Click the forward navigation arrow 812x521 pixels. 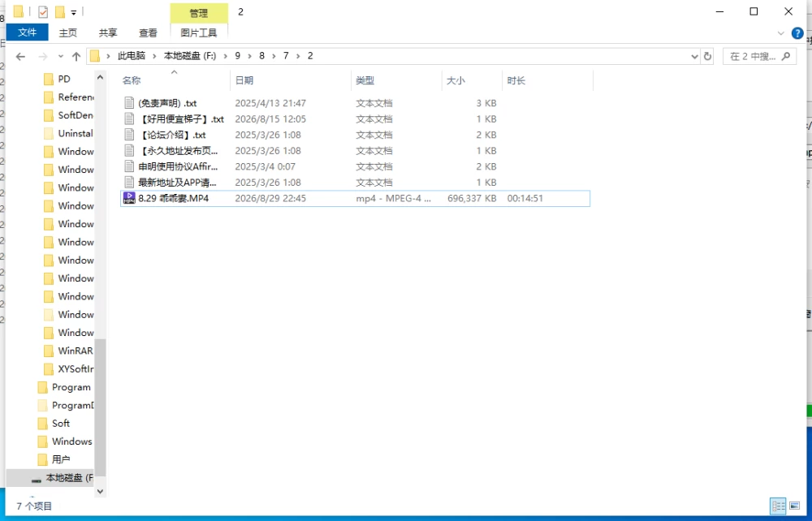click(x=43, y=56)
